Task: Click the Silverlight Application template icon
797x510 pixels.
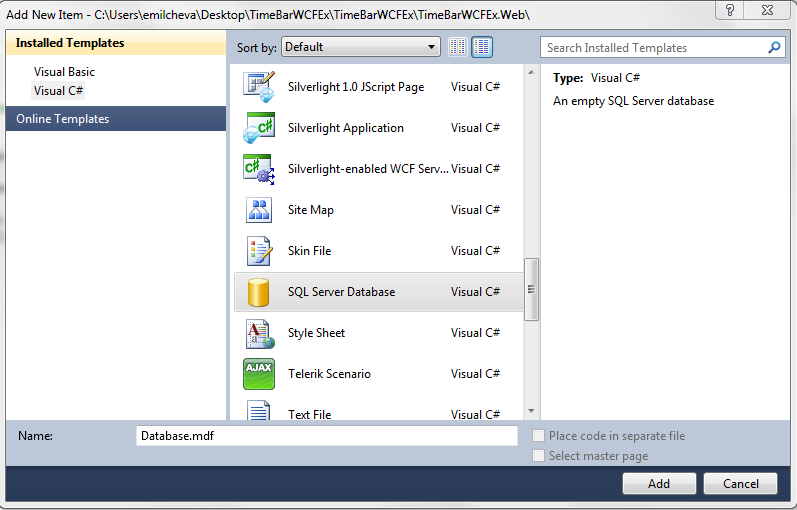Action: tap(259, 128)
